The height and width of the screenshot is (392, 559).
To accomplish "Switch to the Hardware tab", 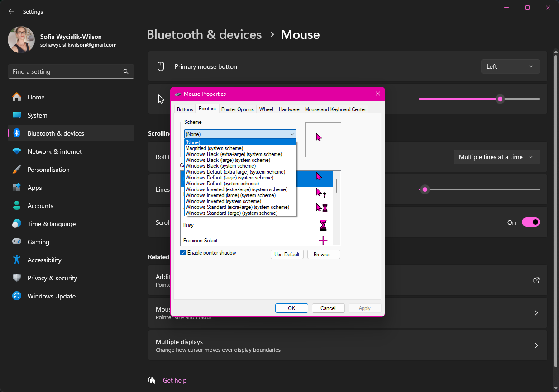I will coord(289,109).
